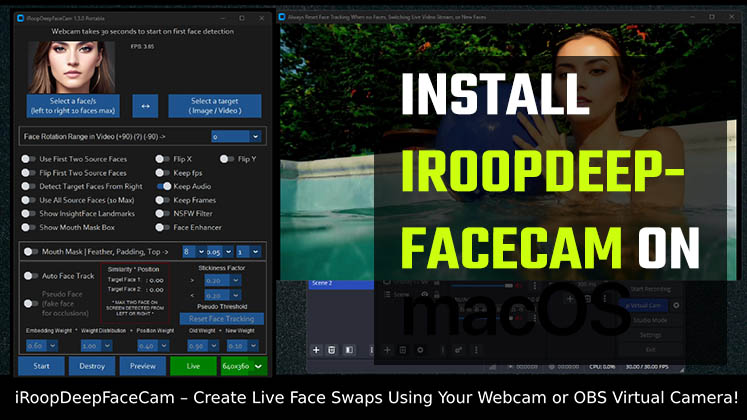
Task: Click the green Live button
Action: click(x=193, y=366)
